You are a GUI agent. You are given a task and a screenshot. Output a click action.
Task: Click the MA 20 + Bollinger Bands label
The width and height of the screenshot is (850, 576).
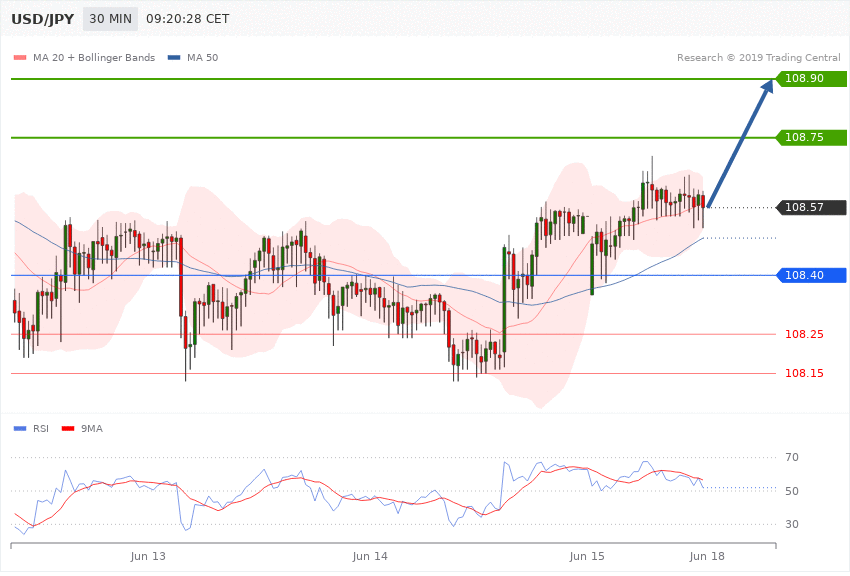94,58
